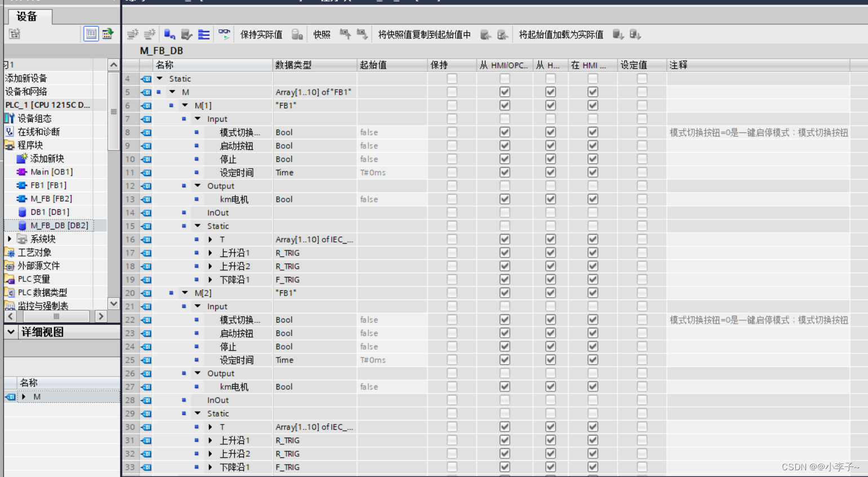The image size is (868, 477).
Task: Enable 设定值 checkbox for row 11 设定时间
Action: click(642, 173)
